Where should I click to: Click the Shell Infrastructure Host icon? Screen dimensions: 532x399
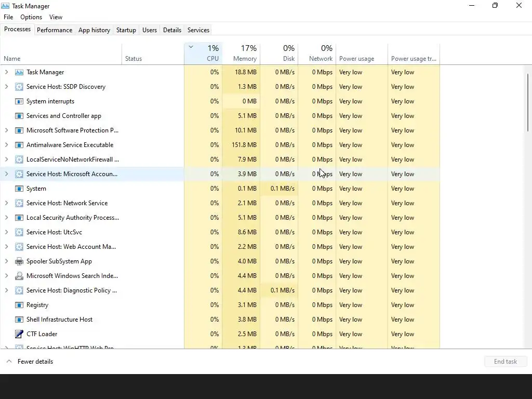(x=19, y=320)
